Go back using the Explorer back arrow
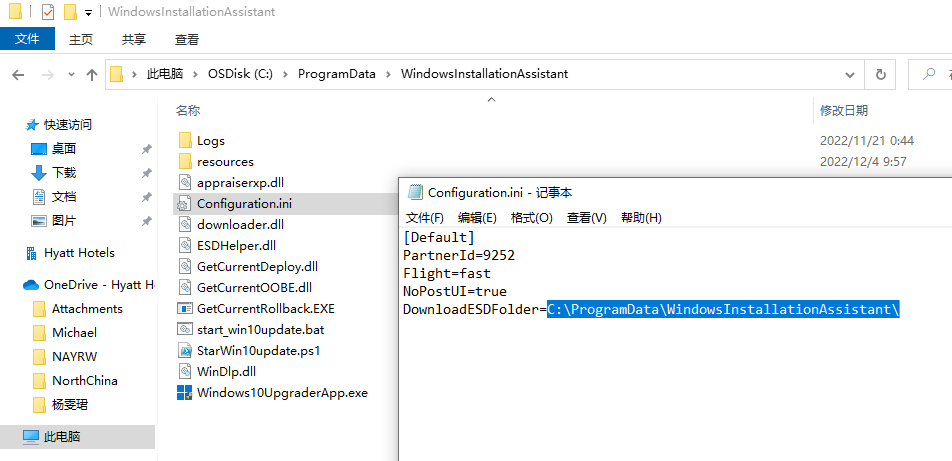 [18, 75]
